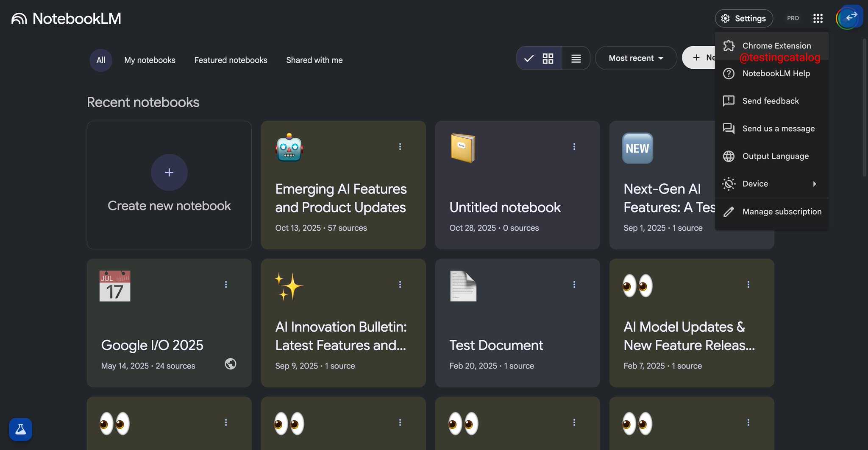The image size is (868, 450).
Task: Click the plus circle to create notebook
Action: [169, 172]
